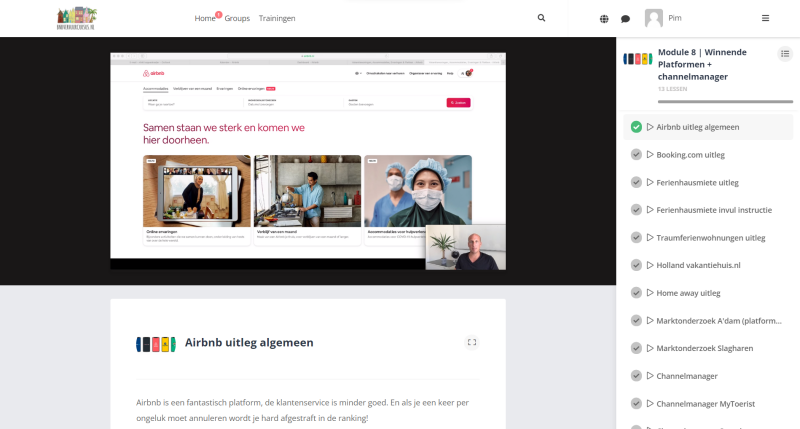Viewport: 800px width, 429px height.
Task: Toggle the lesson list icon in sidebar
Action: (x=785, y=54)
